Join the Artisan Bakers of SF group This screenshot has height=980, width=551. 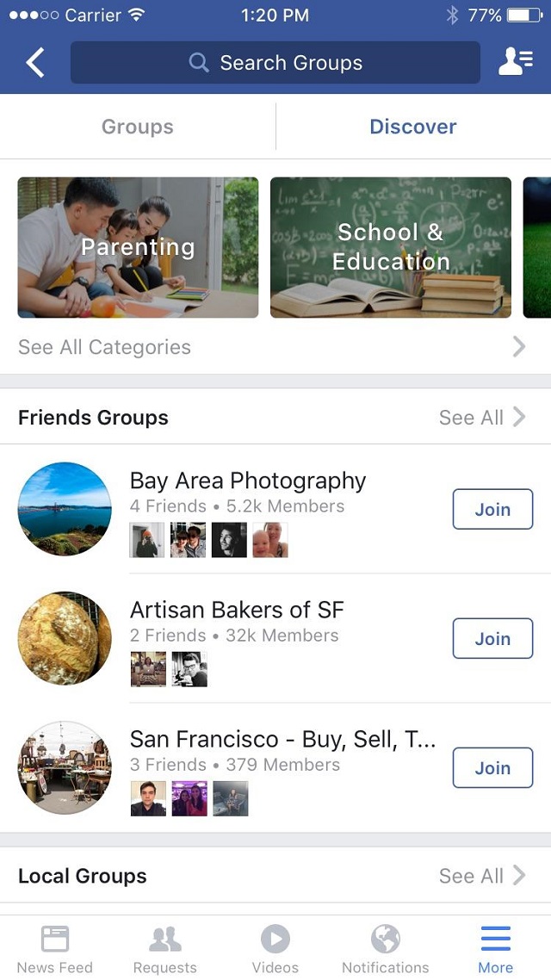(x=492, y=639)
